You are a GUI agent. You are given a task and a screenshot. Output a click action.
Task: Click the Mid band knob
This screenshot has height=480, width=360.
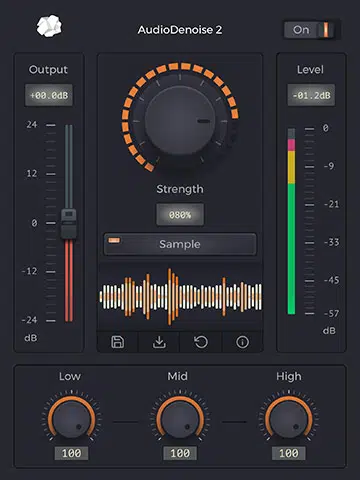point(180,419)
